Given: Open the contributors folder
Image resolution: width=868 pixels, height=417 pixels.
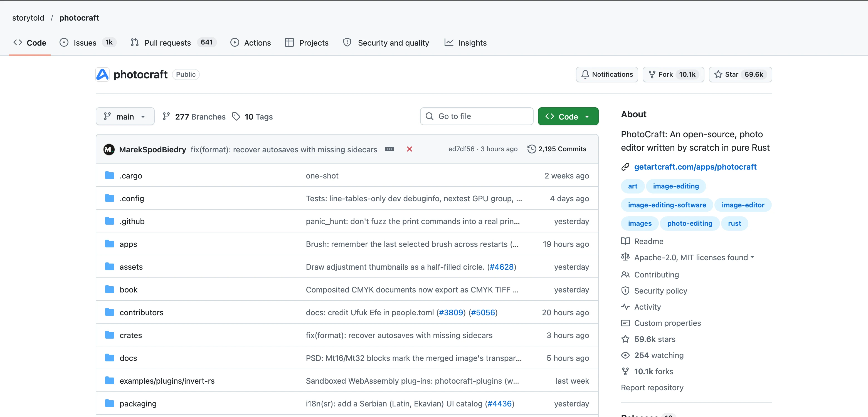Looking at the screenshot, I should tap(141, 312).
